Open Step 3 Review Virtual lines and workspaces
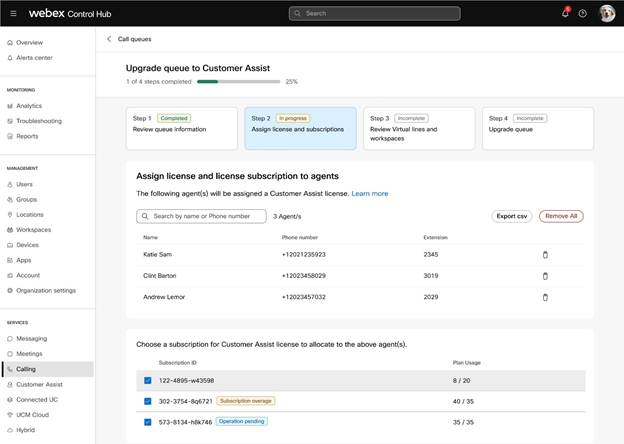624x444 pixels. point(419,128)
